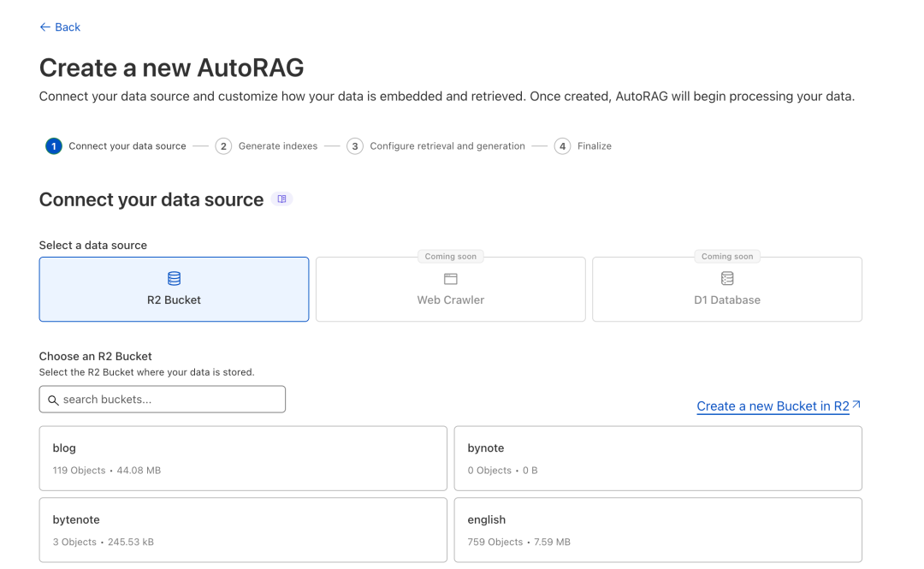Go to the Configure retrieval and generation step
The height and width of the screenshot is (569, 924).
coord(355,145)
